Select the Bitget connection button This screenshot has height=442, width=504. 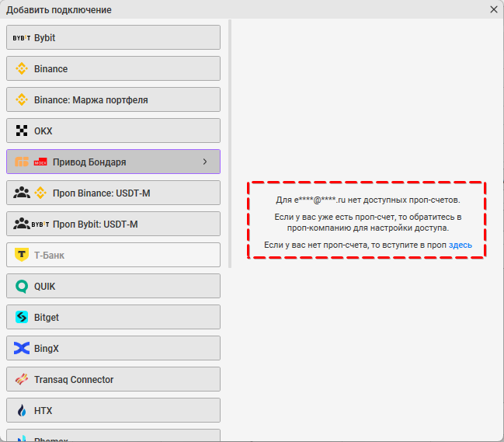[113, 317]
